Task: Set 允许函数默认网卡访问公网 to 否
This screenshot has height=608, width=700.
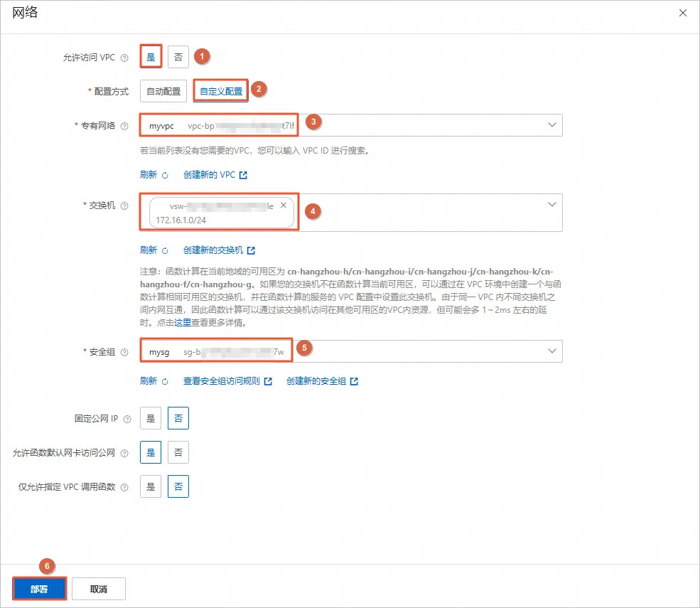Action: [x=178, y=452]
